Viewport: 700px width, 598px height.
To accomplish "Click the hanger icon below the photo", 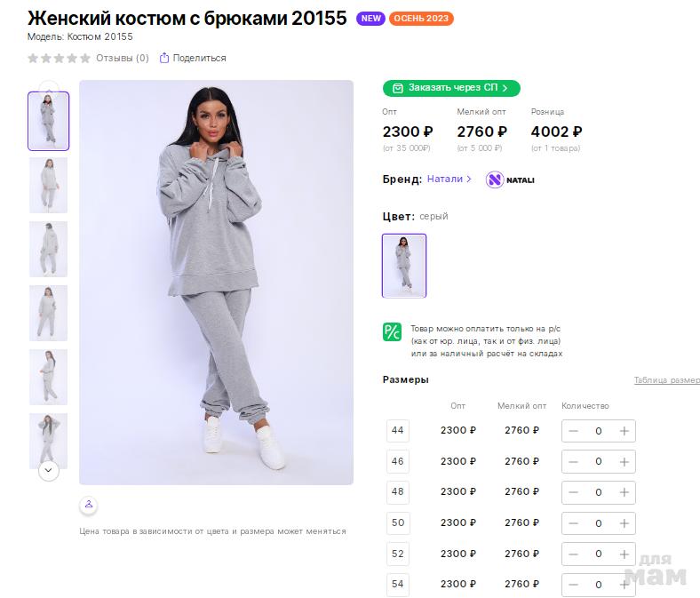I will click(x=88, y=505).
